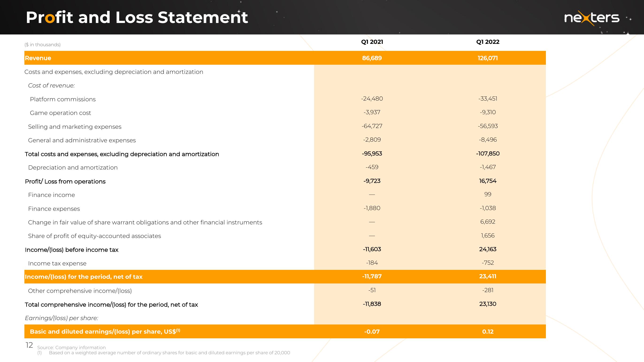
Task: Click 'General and administrative expenses' label
Action: click(x=82, y=140)
